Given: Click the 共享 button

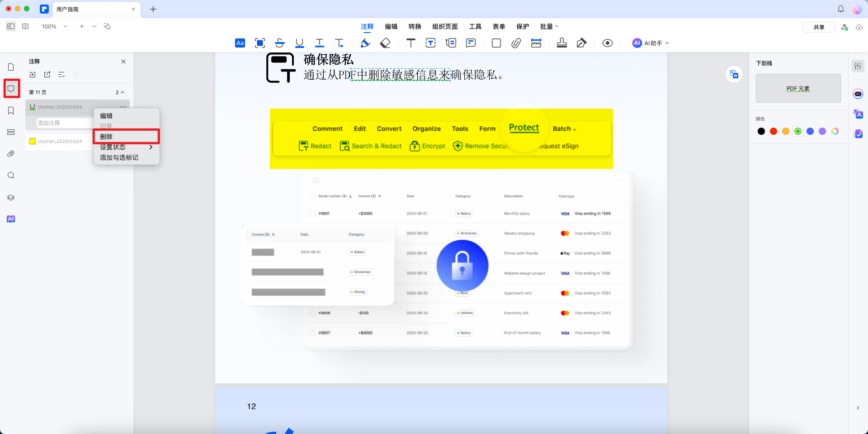Looking at the screenshot, I should (819, 27).
